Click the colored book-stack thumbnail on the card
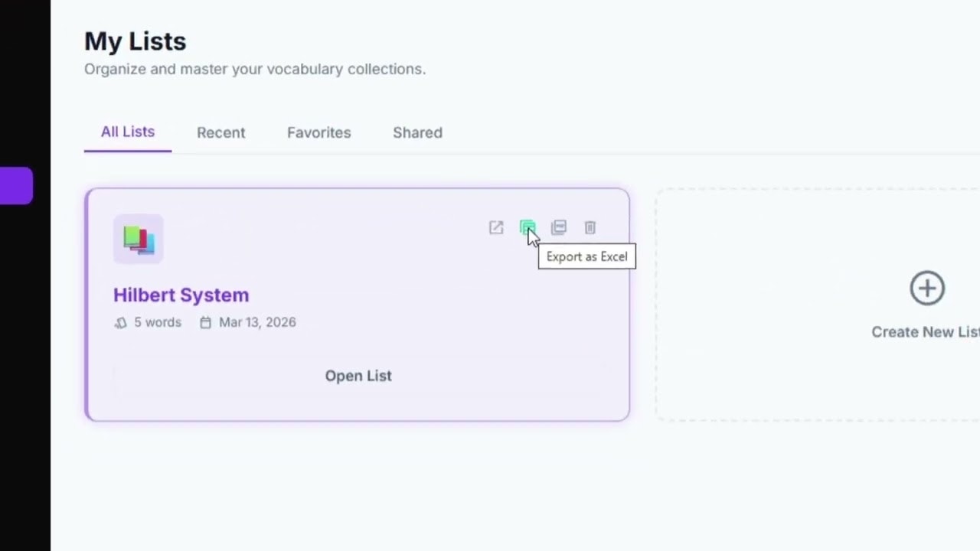This screenshot has width=980, height=551. coord(139,239)
